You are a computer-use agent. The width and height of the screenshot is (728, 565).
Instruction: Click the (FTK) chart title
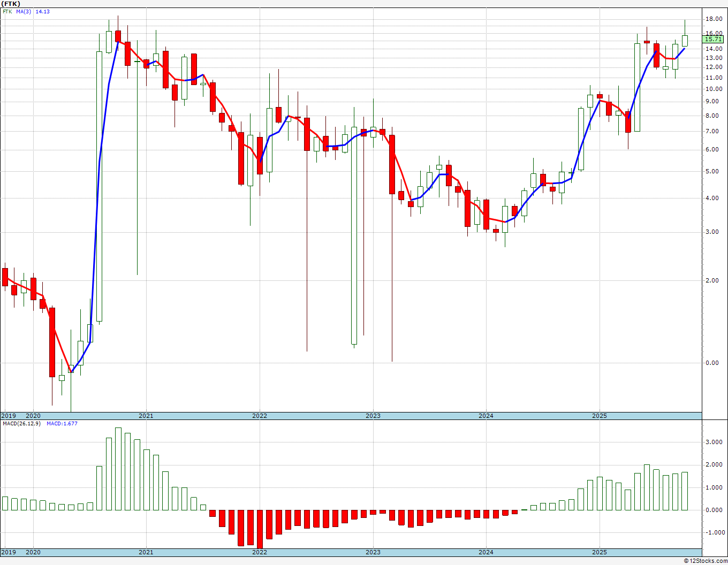point(11,4)
